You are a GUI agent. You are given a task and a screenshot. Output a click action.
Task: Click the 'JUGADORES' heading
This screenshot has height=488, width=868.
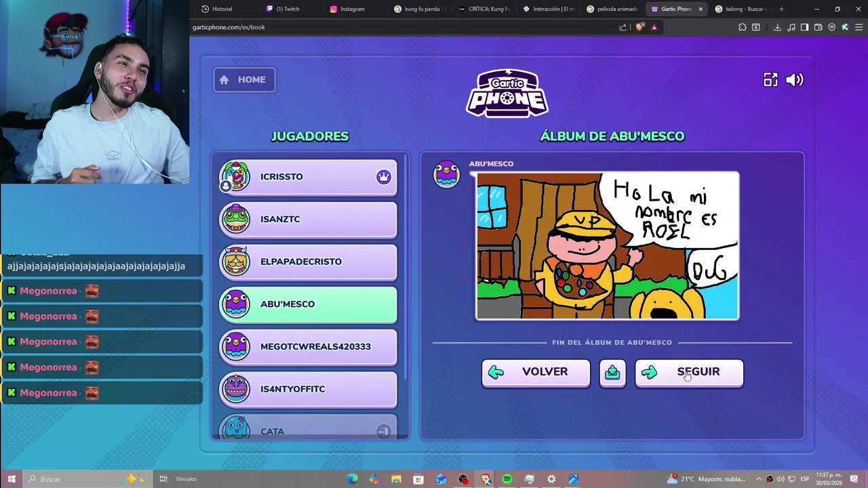(x=310, y=136)
